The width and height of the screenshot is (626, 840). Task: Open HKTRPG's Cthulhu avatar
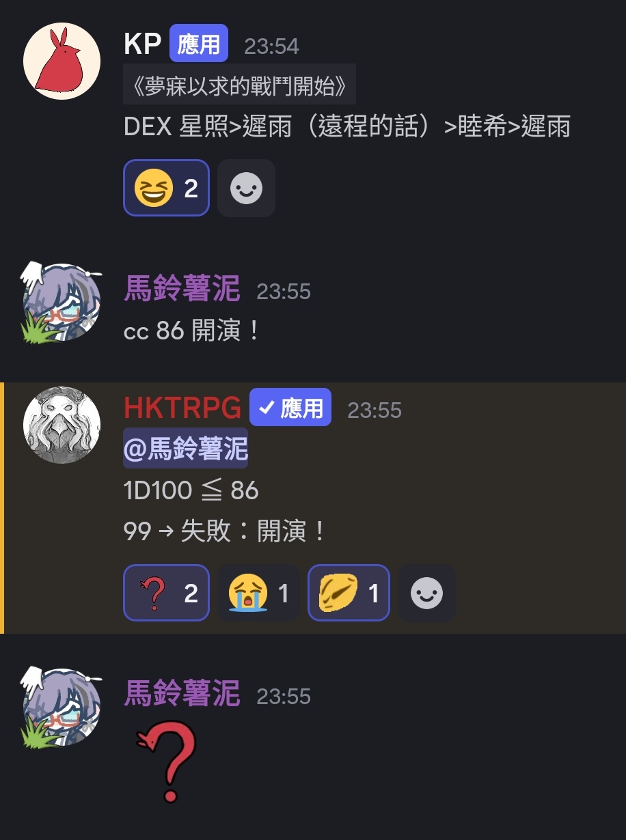[62, 425]
